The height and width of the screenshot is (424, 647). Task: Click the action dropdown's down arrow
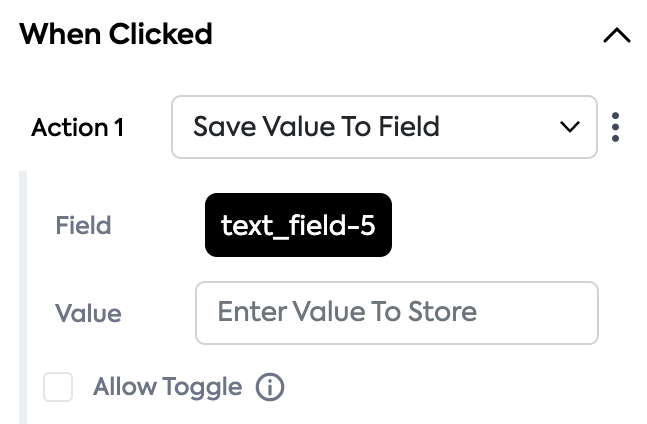pos(570,127)
